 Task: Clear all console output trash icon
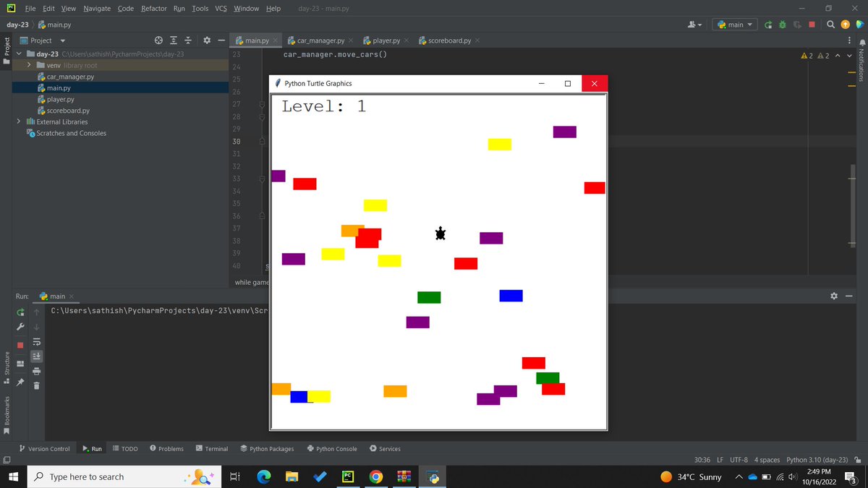click(36, 385)
